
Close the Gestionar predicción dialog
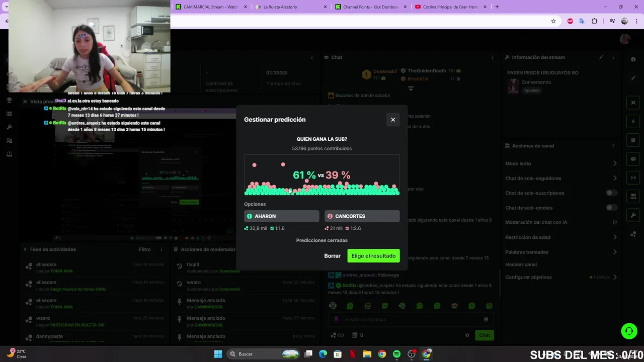click(x=393, y=120)
